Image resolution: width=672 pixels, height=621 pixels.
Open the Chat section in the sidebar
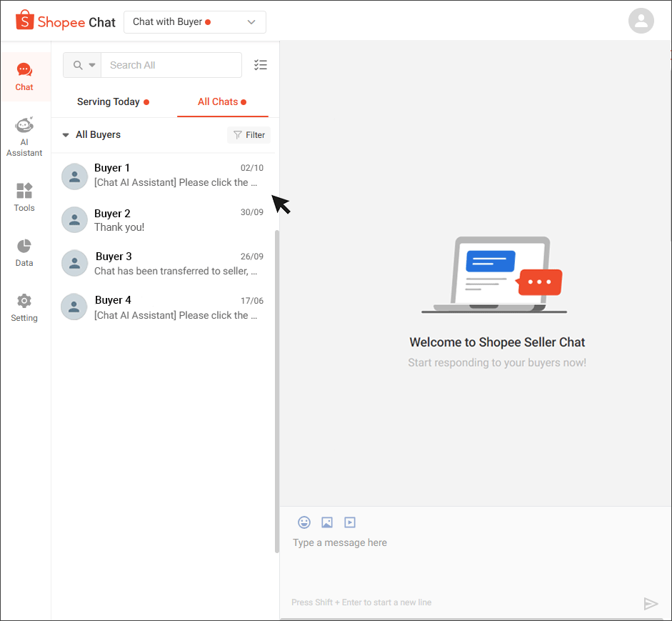point(24,76)
